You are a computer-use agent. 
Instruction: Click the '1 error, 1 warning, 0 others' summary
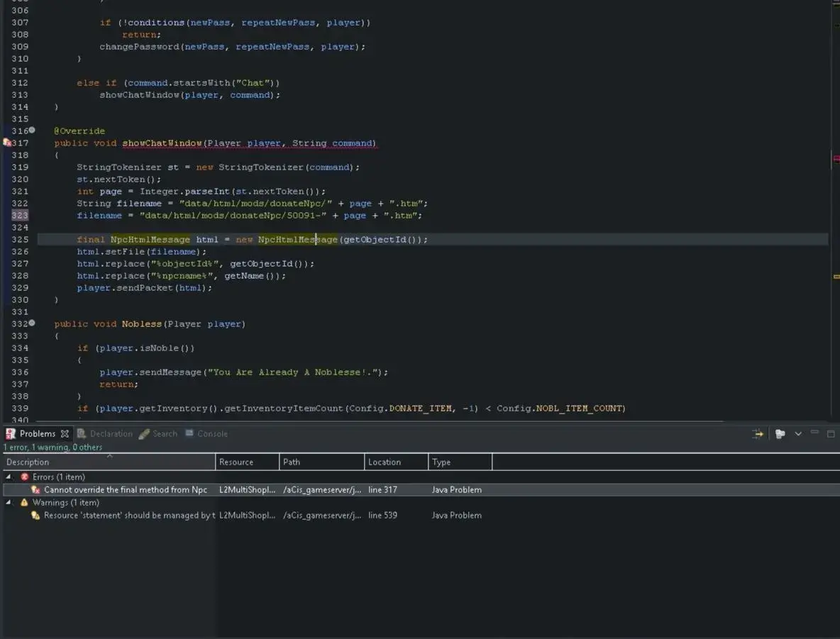(x=52, y=448)
